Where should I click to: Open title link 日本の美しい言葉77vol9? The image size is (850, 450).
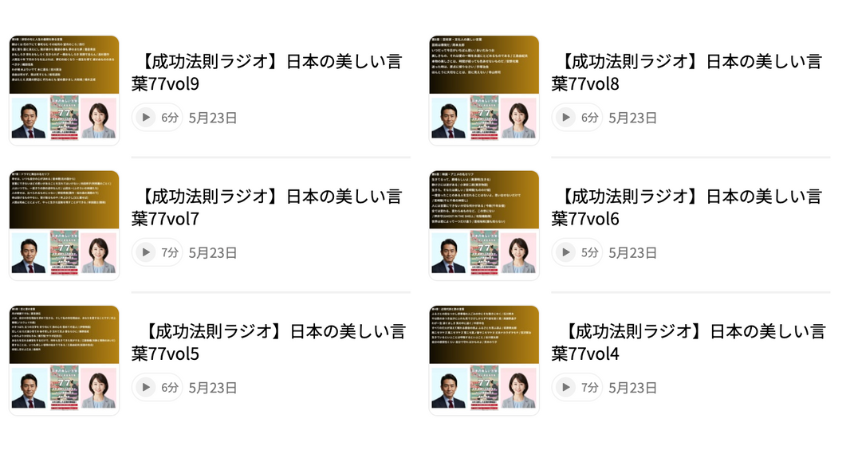click(267, 73)
